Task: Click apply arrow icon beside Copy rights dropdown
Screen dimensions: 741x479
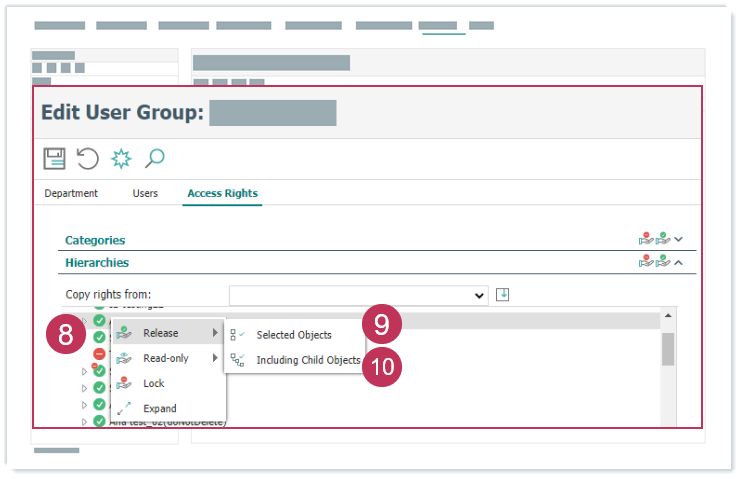Action: (x=503, y=294)
